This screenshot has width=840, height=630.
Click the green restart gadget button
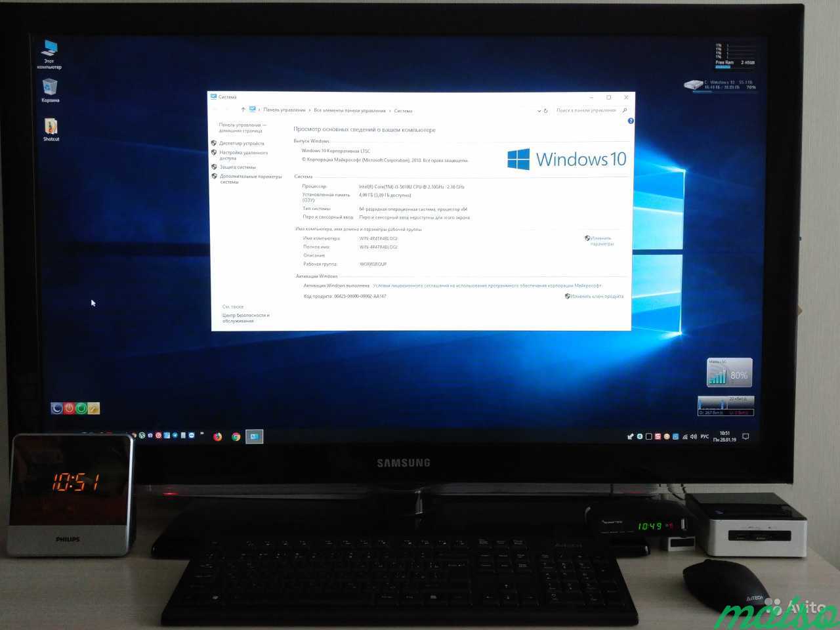pyautogui.click(x=81, y=408)
